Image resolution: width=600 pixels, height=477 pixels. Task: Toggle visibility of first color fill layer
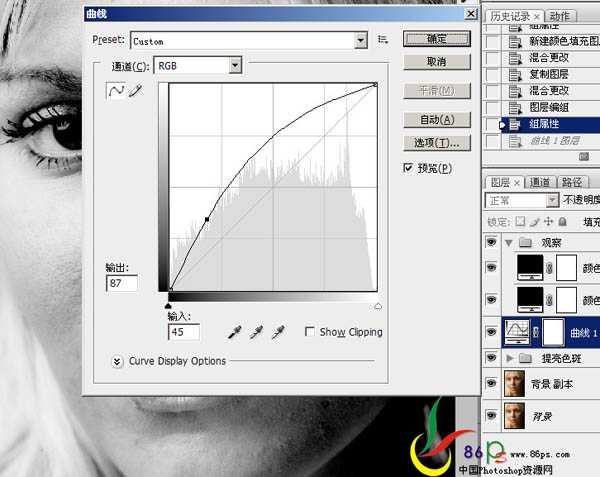491,267
